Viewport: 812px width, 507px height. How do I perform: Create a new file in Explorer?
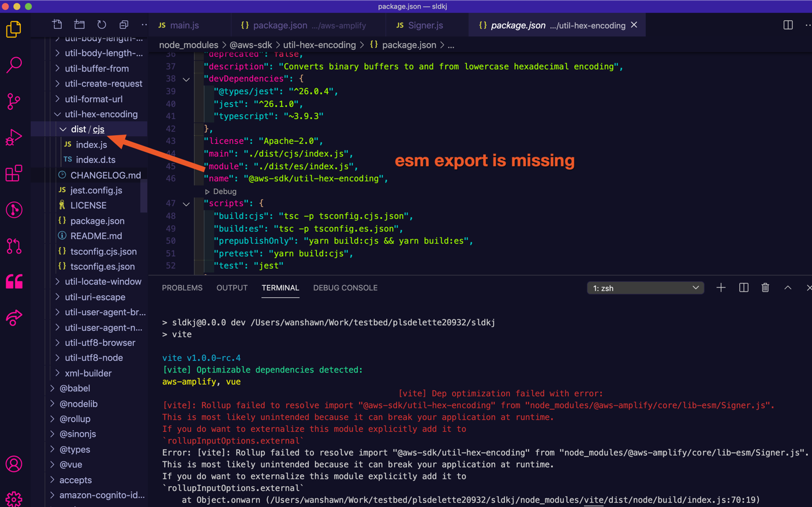[57, 25]
